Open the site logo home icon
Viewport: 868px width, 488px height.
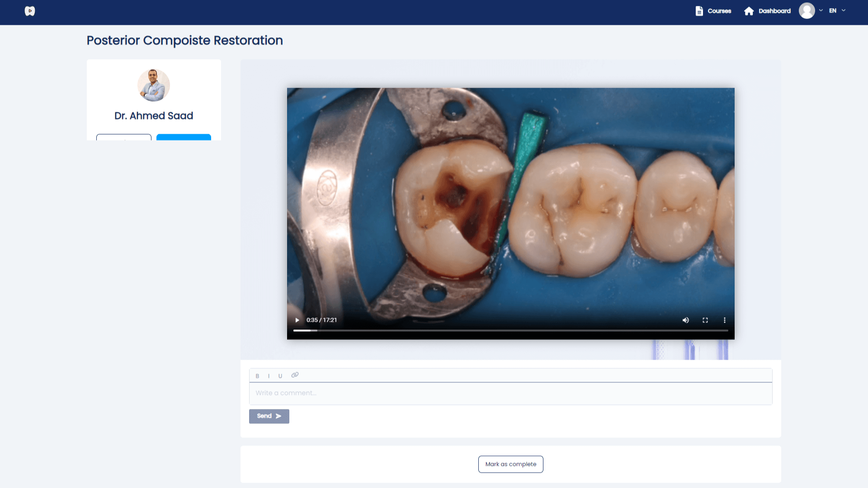pyautogui.click(x=30, y=11)
